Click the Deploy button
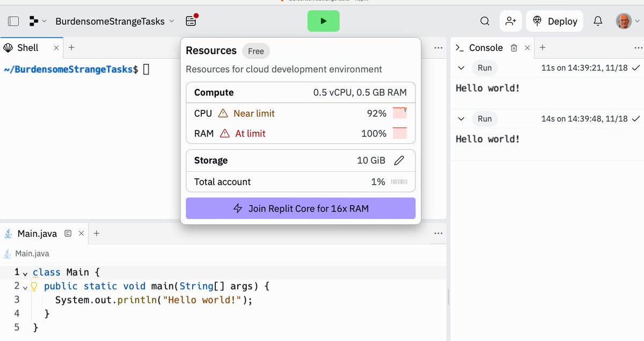The height and width of the screenshot is (341, 644). point(555,21)
